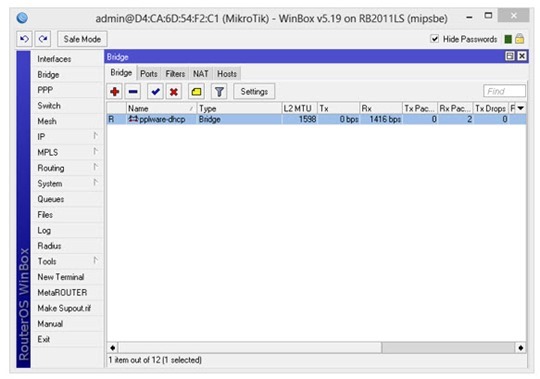Open column chooser dropdown arrow
This screenshot has width=540, height=379.
(x=521, y=108)
